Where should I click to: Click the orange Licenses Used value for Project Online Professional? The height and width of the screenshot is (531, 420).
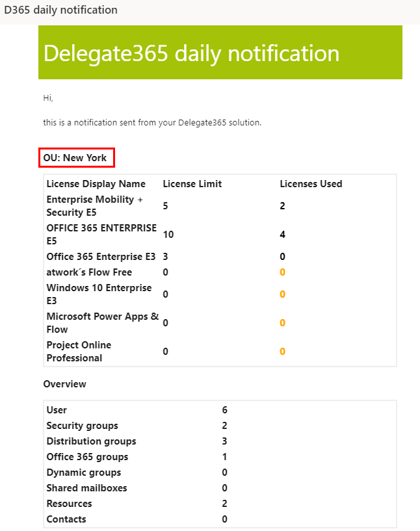282,352
